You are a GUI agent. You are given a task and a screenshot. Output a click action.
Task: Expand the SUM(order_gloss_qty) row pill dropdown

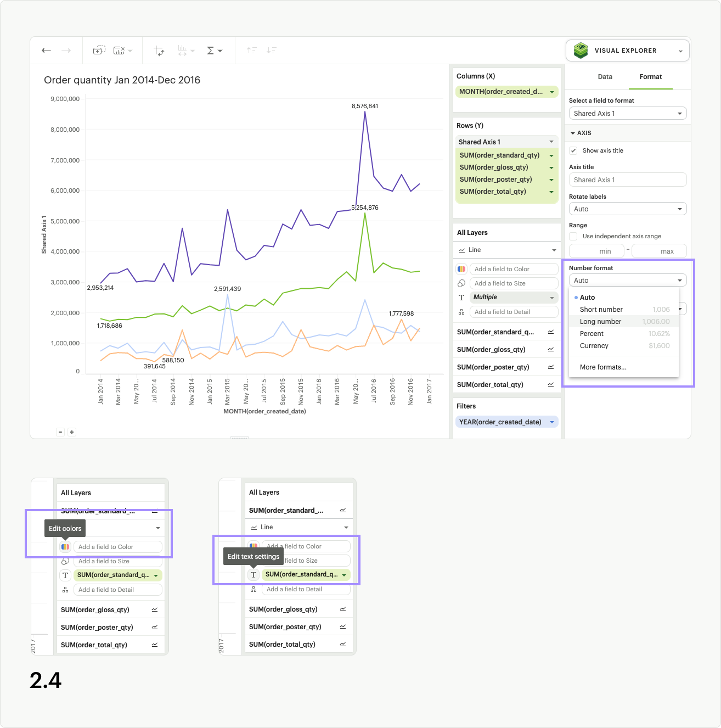click(x=551, y=167)
